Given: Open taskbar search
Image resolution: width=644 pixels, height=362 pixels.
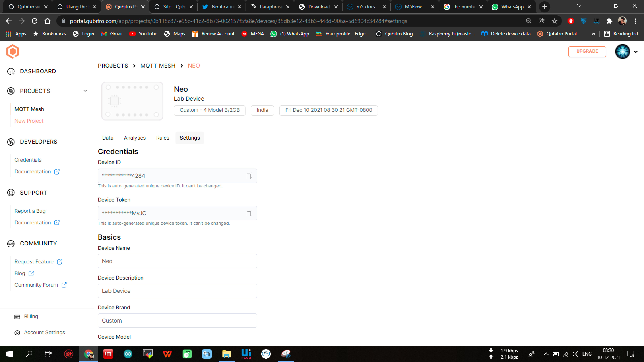Looking at the screenshot, I should pos(29,354).
